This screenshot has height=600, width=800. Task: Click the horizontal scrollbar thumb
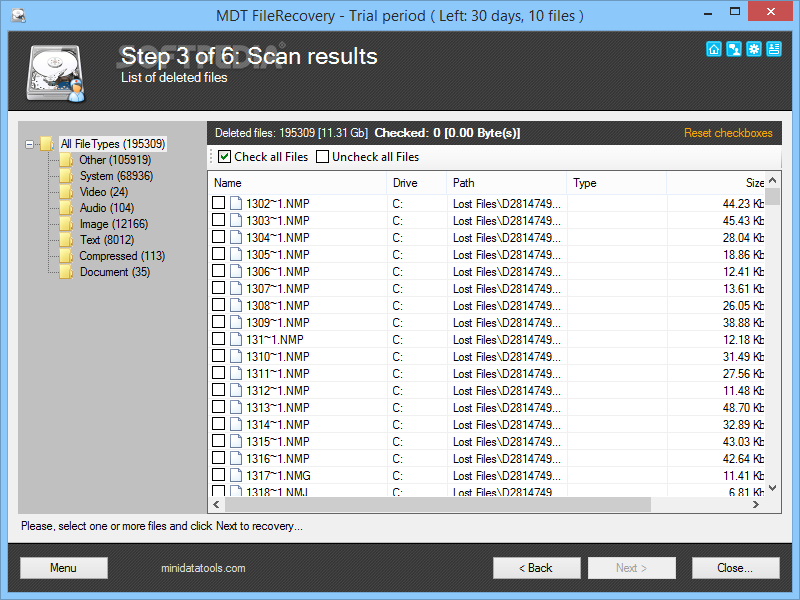tap(438, 505)
